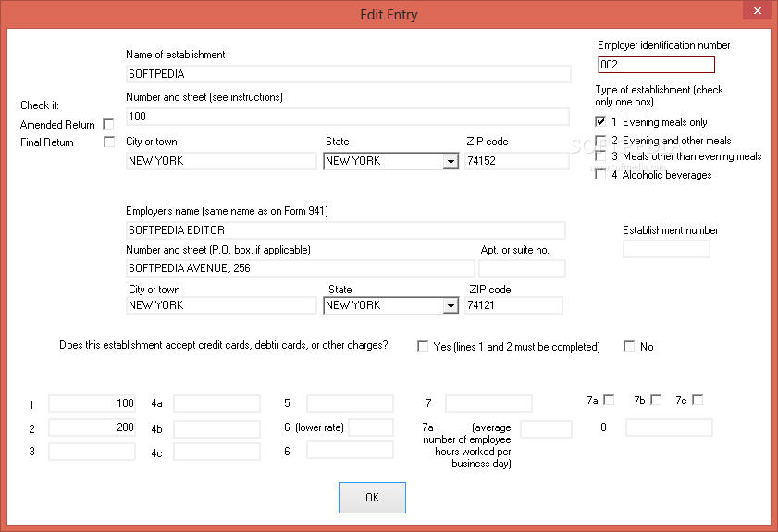Click the line 8 field
778x532 pixels.
coord(670,427)
